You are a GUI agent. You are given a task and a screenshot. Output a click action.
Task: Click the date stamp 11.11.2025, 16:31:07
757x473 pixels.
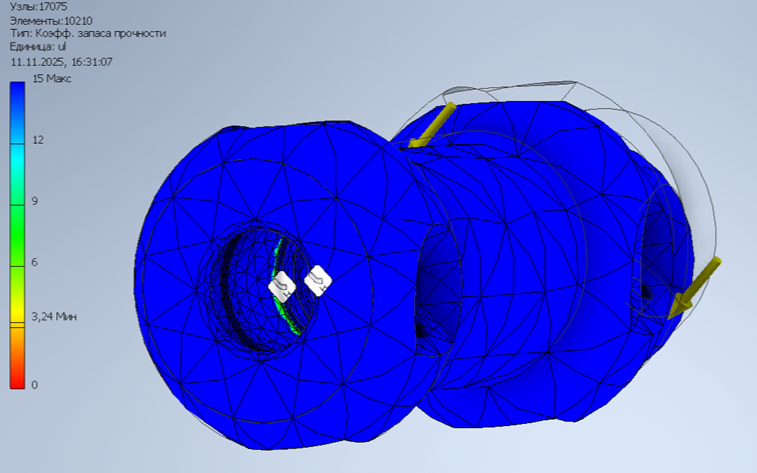click(61, 61)
